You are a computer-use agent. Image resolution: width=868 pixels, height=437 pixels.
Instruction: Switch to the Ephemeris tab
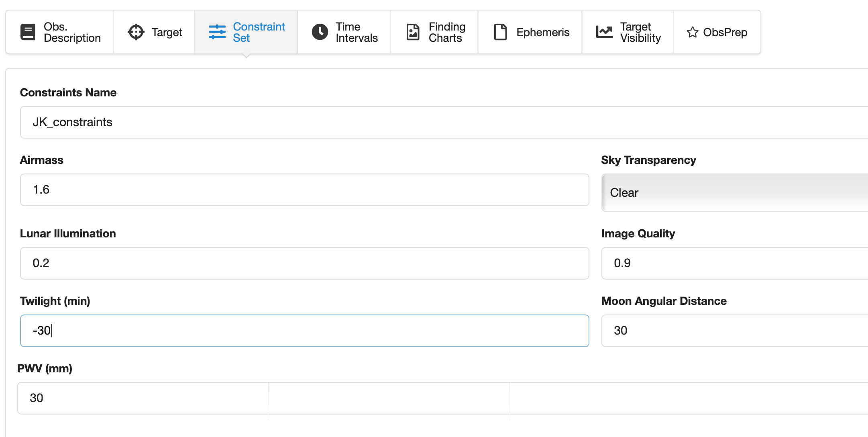pos(543,32)
